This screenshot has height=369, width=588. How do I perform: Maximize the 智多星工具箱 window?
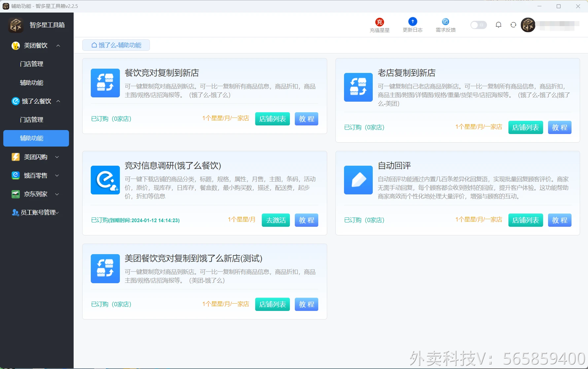pyautogui.click(x=559, y=6)
